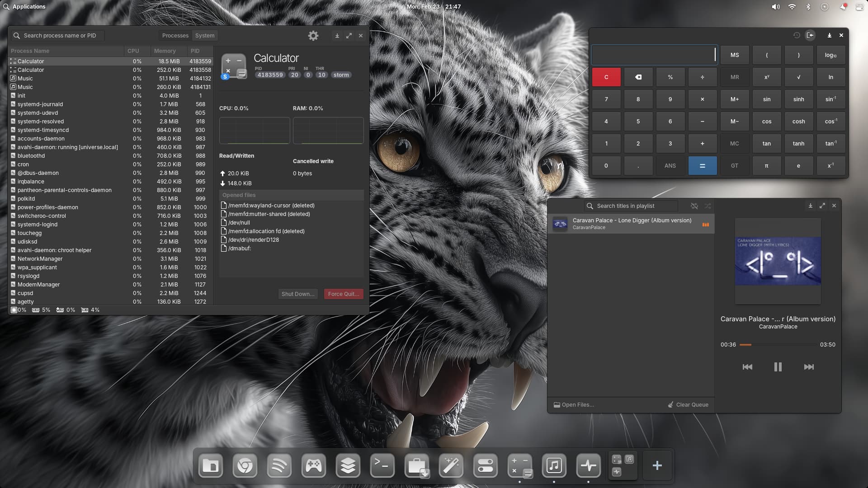Click the Force Quit button

point(343,294)
